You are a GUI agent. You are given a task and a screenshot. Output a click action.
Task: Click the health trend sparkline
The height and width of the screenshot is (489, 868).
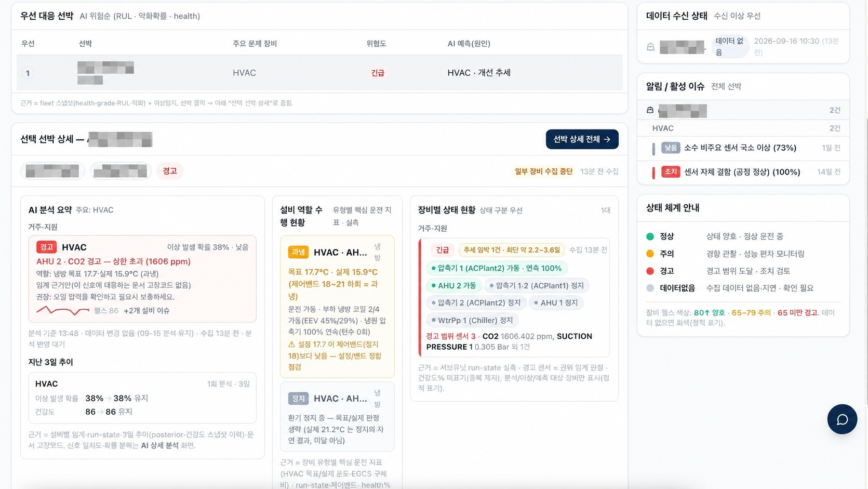click(x=63, y=311)
